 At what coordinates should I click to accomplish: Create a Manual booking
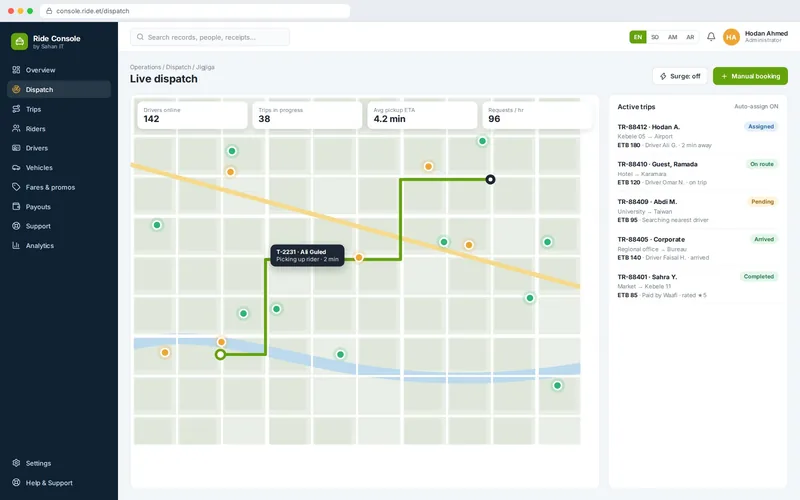click(x=750, y=76)
